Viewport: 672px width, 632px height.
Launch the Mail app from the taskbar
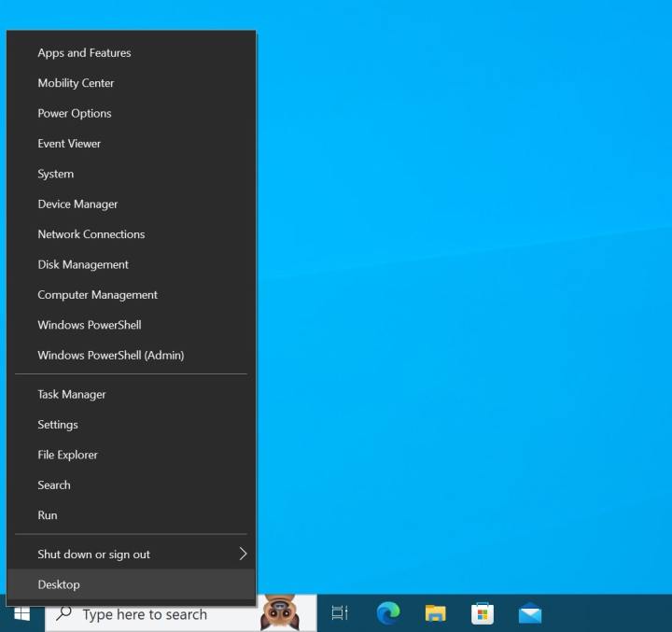point(530,613)
